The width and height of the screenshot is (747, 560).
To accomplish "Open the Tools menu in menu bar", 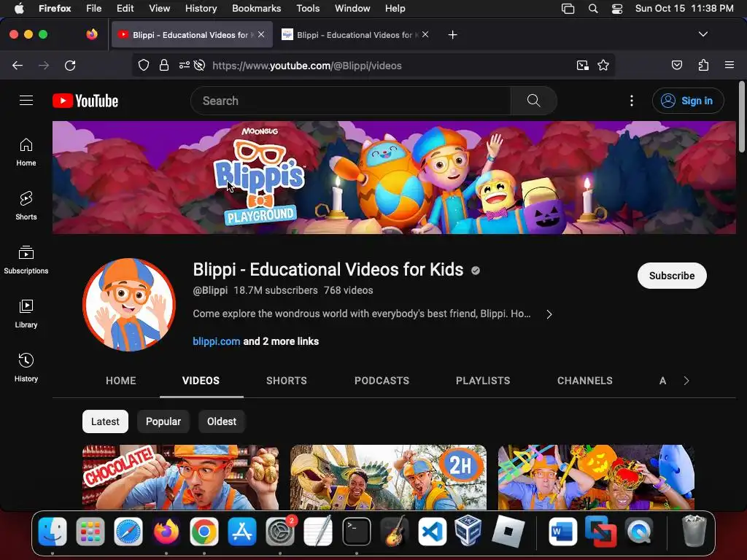I will click(x=308, y=9).
